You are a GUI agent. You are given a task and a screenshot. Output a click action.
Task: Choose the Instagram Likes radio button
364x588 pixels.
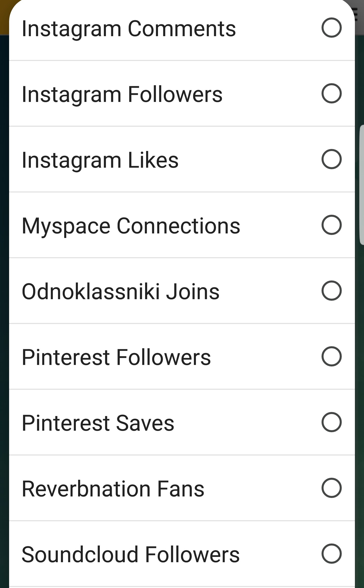[331, 159]
